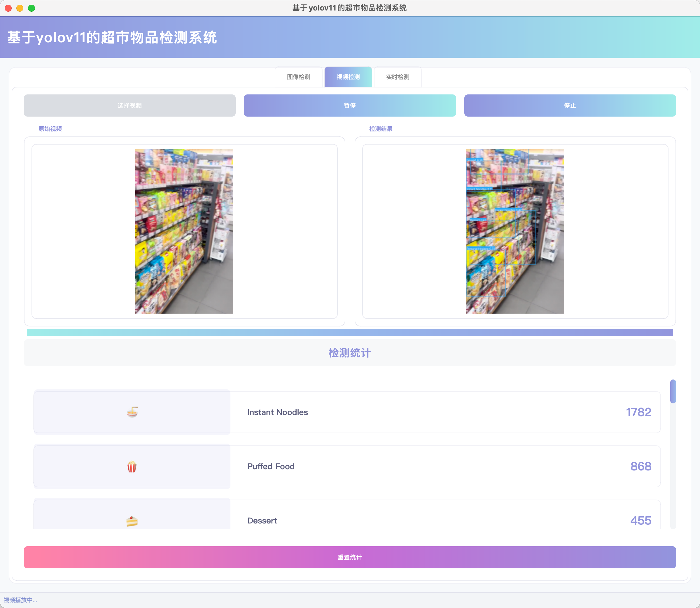Click the 重置统计 reset button
Viewport: 700px width, 608px height.
(x=350, y=557)
